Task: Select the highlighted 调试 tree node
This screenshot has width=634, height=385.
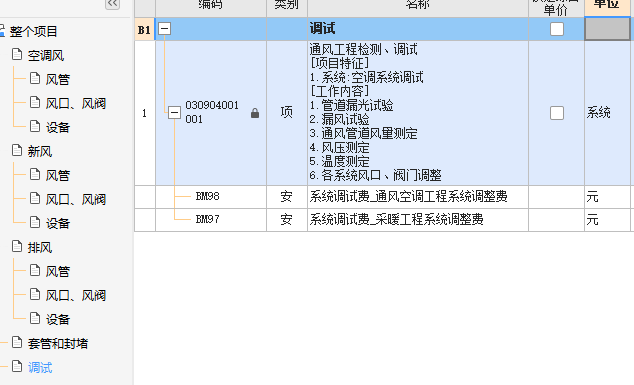Action: [40, 368]
